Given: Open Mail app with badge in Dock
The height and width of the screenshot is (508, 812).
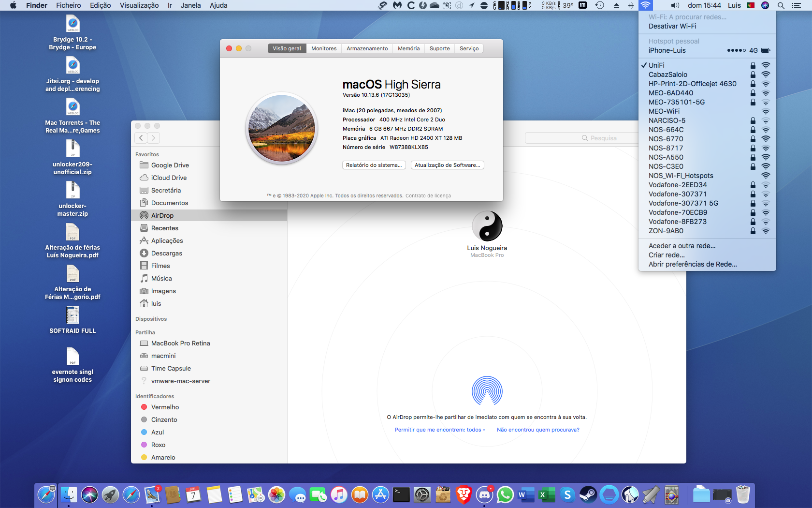Looking at the screenshot, I should pos(152,494).
